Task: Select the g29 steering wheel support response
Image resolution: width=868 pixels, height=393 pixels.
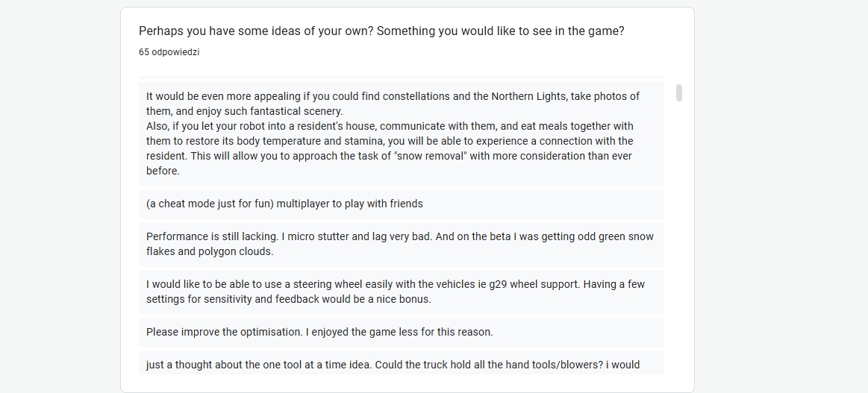Action: [401, 292]
